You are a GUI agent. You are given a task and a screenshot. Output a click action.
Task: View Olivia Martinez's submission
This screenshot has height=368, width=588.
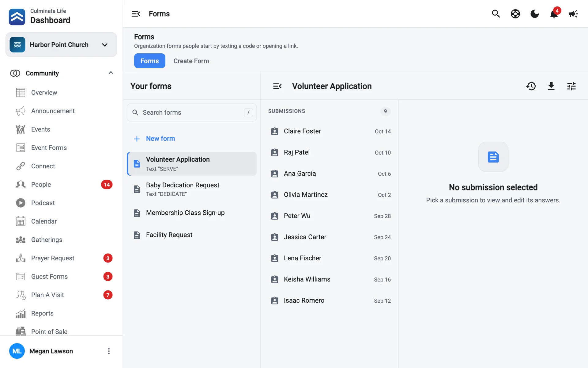coord(330,195)
